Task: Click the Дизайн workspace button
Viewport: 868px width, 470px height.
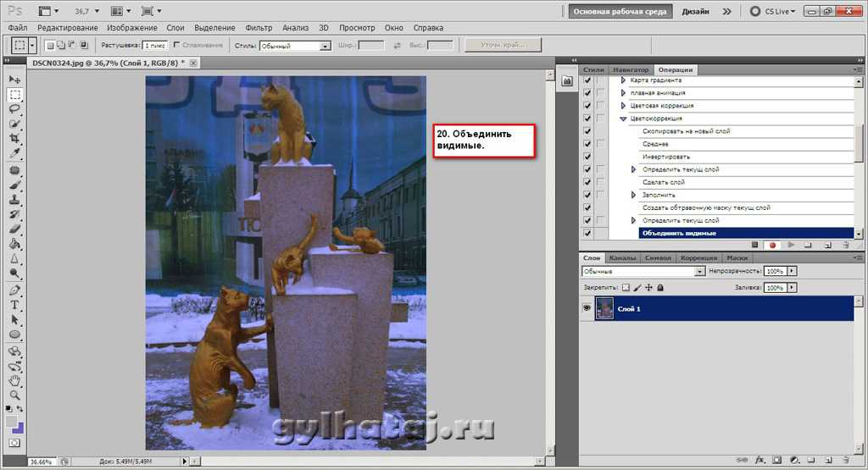Action: click(x=694, y=11)
